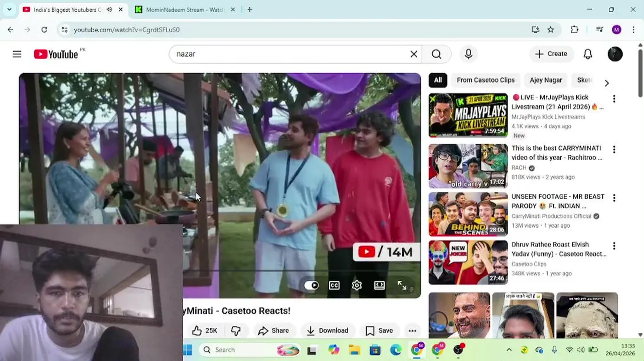The image size is (644, 361).
Task: Open options for Dhruv Rathee Roast video
Action: (614, 246)
